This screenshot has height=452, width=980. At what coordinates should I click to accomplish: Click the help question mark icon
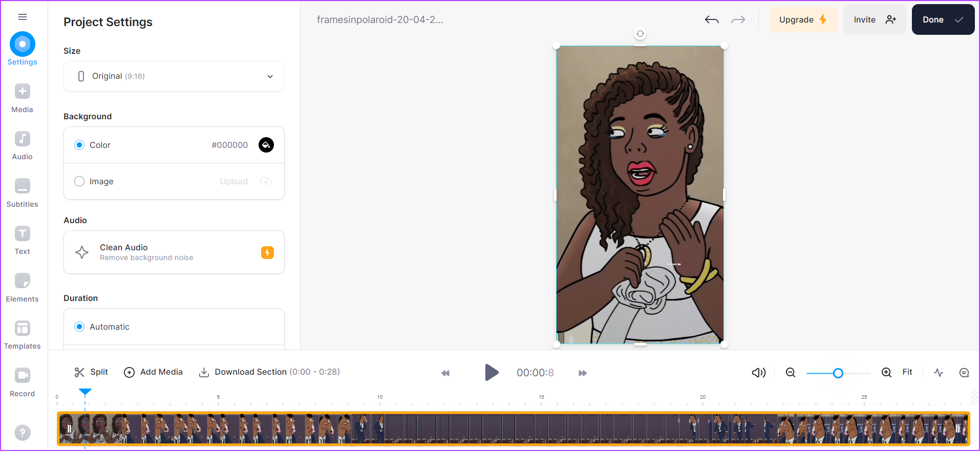(x=23, y=433)
